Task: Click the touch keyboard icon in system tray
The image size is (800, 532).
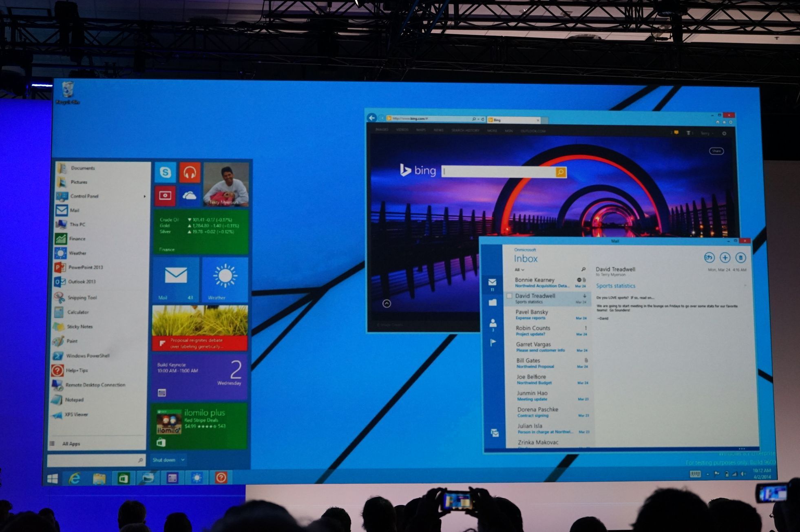Action: pyautogui.click(x=695, y=474)
